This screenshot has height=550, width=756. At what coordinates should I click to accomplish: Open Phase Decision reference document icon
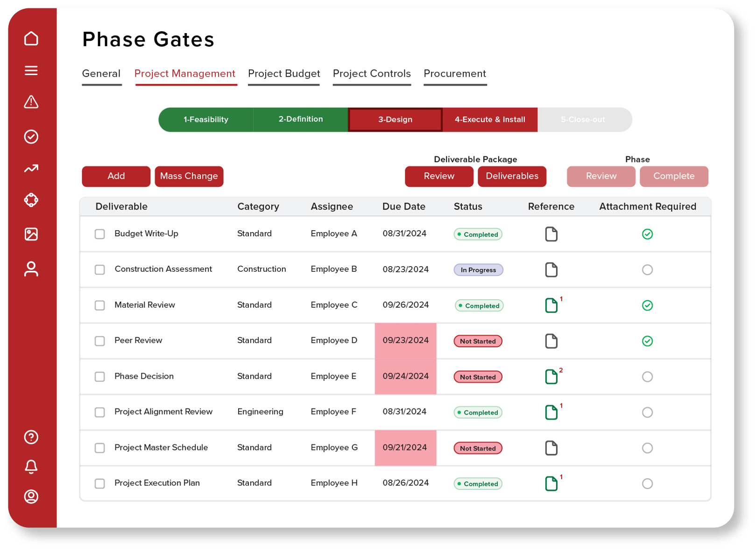tap(551, 377)
